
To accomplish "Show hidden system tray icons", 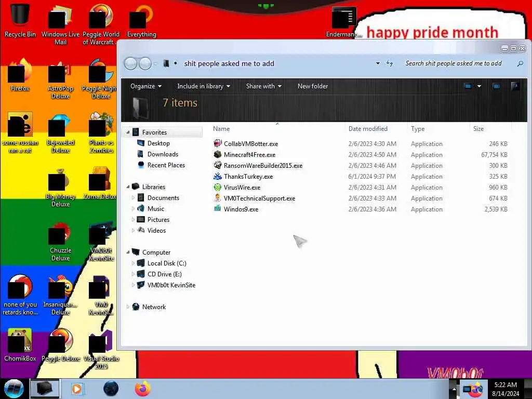I will (x=454, y=389).
